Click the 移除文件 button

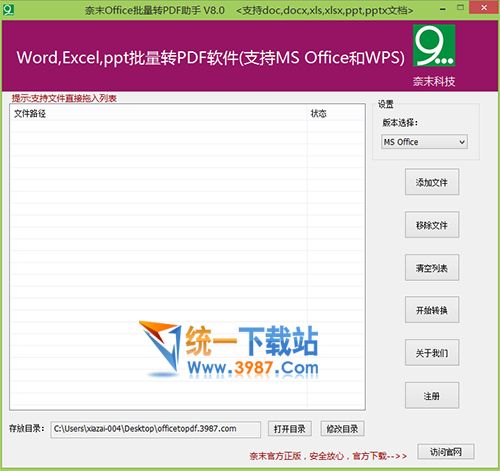tap(432, 225)
